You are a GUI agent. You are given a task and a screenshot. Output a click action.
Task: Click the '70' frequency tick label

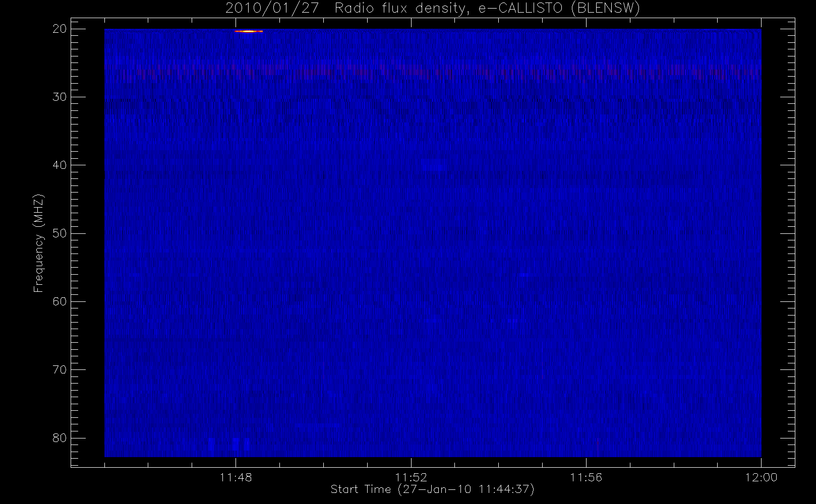coord(60,370)
